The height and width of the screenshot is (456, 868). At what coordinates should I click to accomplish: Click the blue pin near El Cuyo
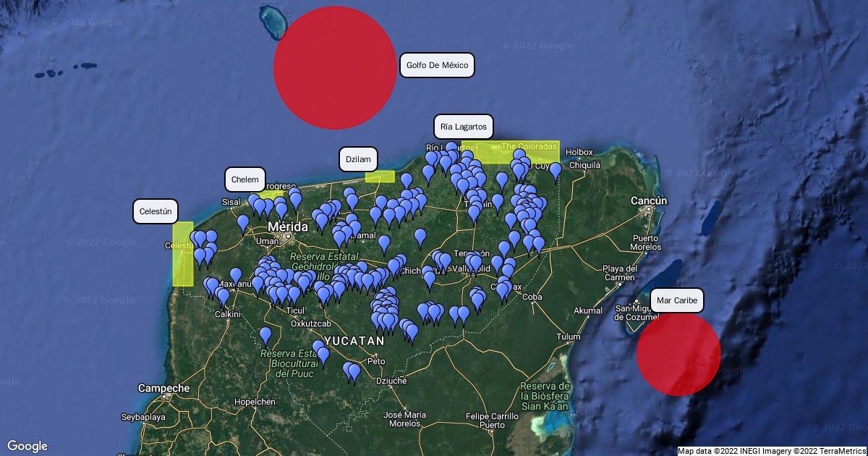pos(555,172)
